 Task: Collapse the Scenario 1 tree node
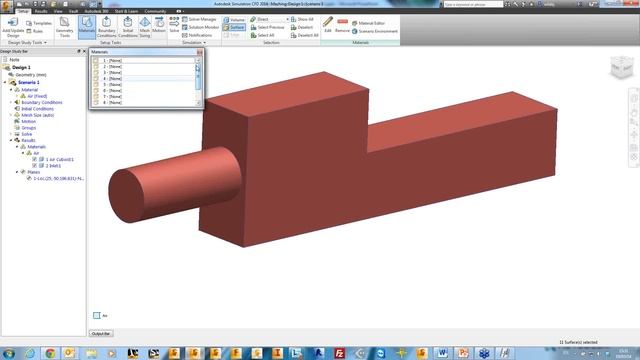click(x=5, y=82)
